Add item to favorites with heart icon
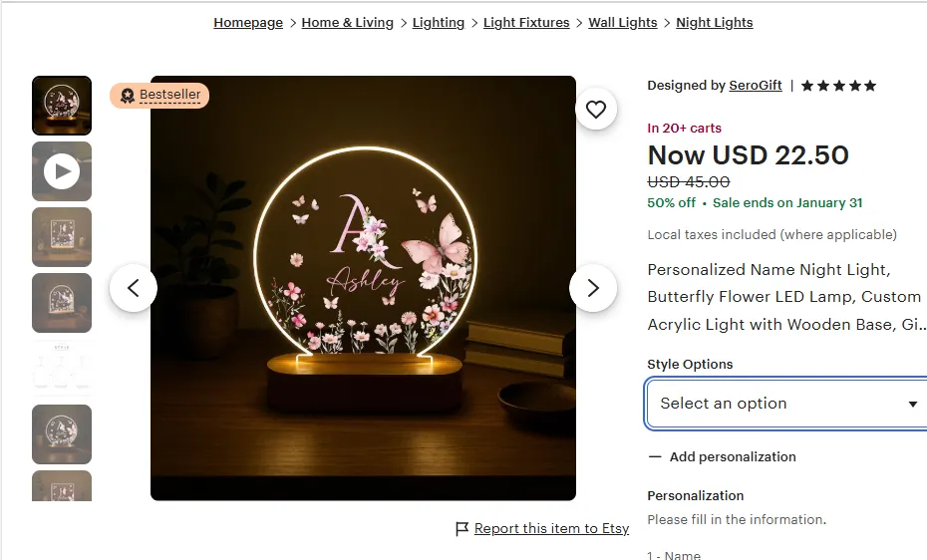The height and width of the screenshot is (560, 927). (595, 110)
